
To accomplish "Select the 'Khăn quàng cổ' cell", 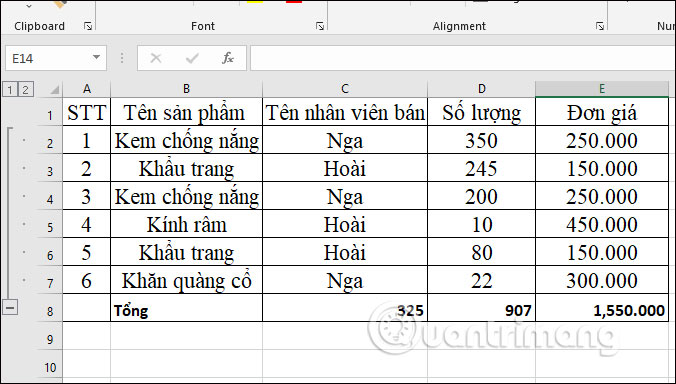I will [186, 280].
